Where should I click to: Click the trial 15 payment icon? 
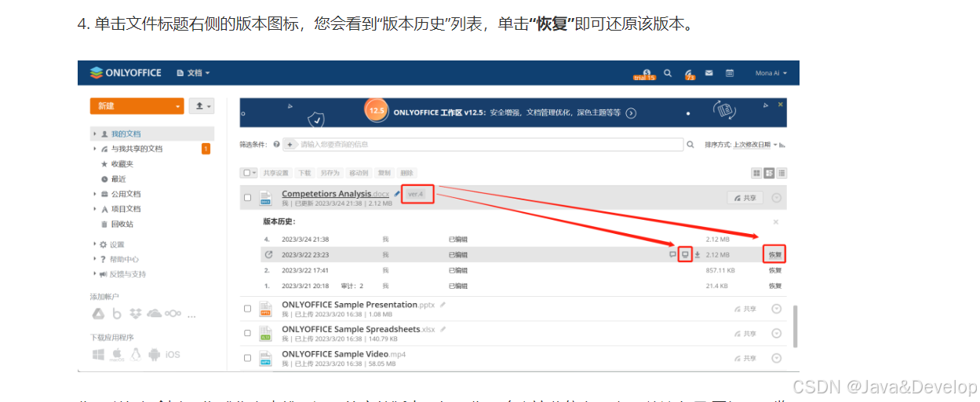coord(644,74)
